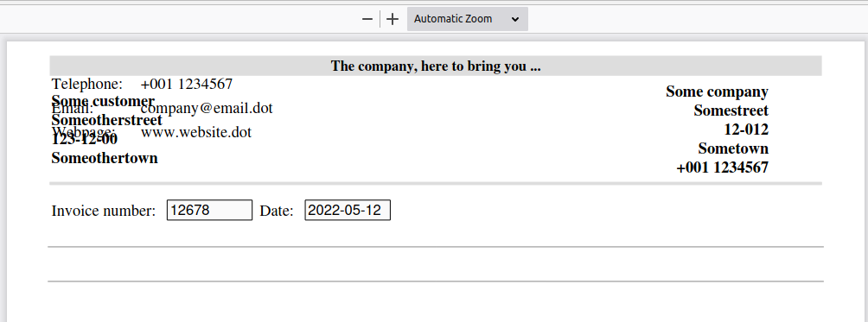Click the zoom out minus icon
The image size is (868, 322).
click(367, 19)
